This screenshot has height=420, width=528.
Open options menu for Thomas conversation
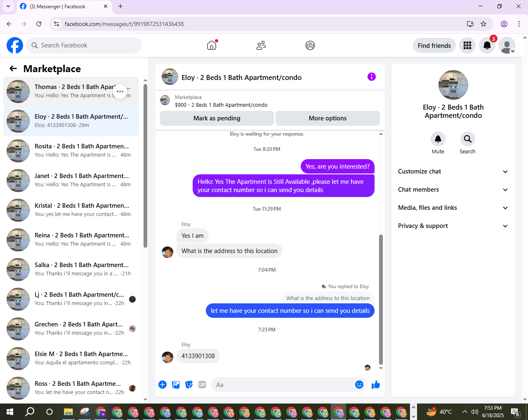click(120, 92)
